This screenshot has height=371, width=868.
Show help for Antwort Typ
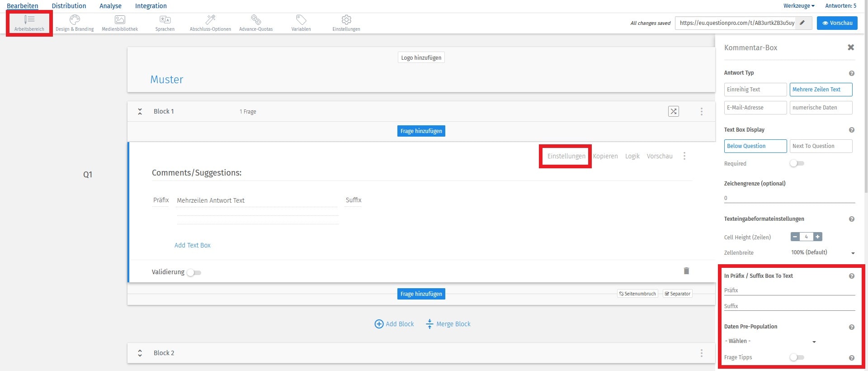(x=852, y=73)
